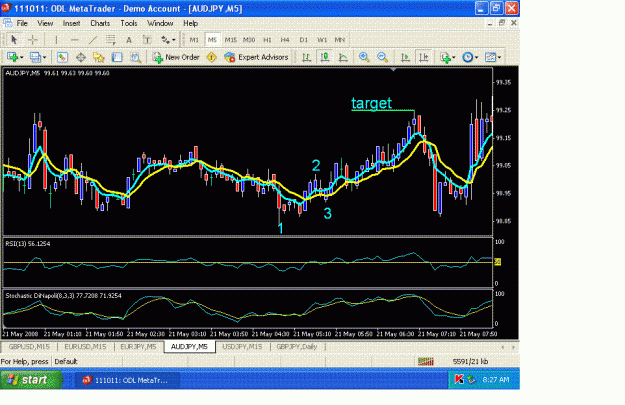Viewport: 625px width, 405px height.
Task: Expand the templates dropdown arrow
Action: tap(499, 57)
